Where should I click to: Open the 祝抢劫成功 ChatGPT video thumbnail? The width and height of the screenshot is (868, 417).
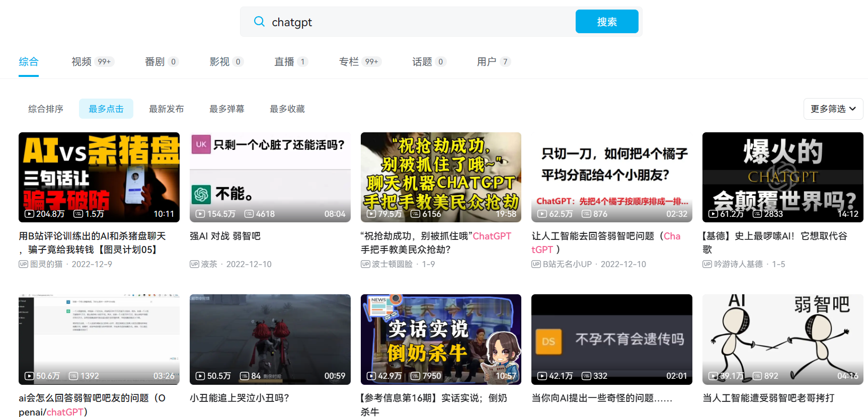click(441, 177)
